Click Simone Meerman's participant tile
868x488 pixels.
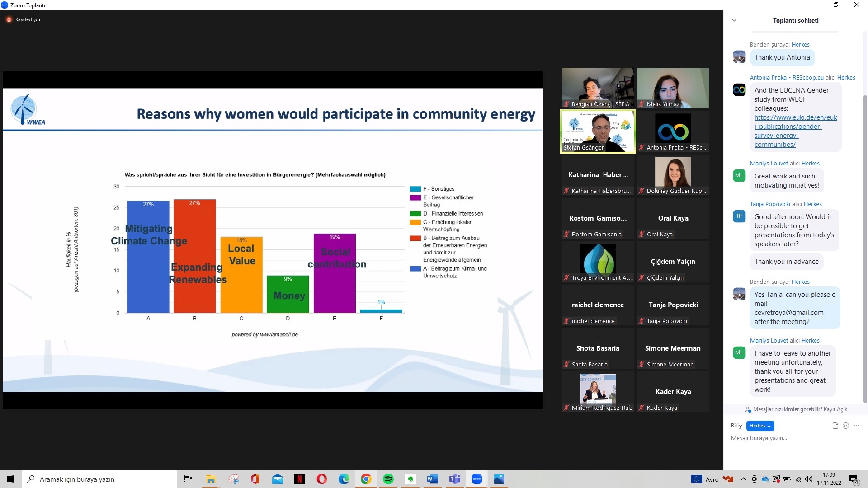pos(673,348)
